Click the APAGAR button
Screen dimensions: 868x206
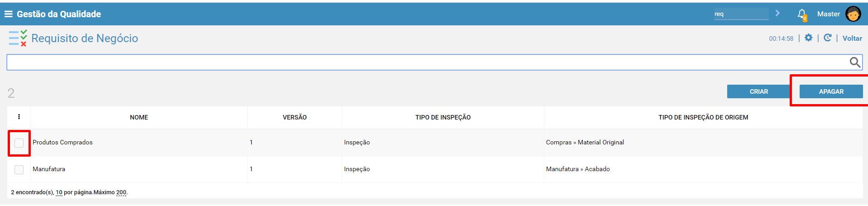(x=831, y=91)
